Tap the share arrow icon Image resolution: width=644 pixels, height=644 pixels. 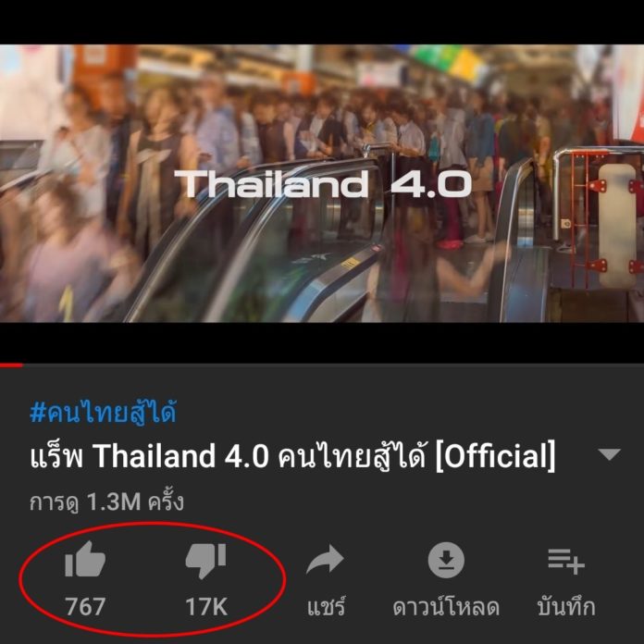pyautogui.click(x=325, y=560)
